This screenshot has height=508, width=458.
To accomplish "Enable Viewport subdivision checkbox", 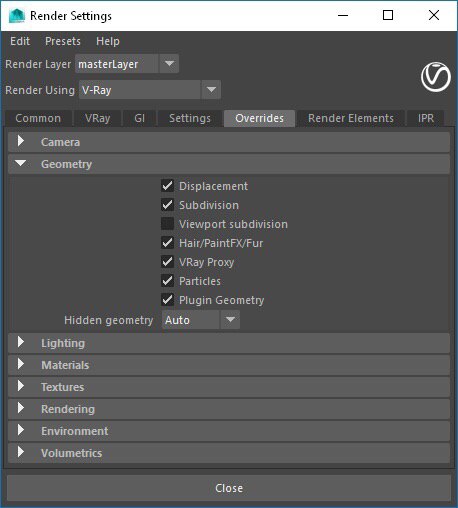I will (x=167, y=224).
